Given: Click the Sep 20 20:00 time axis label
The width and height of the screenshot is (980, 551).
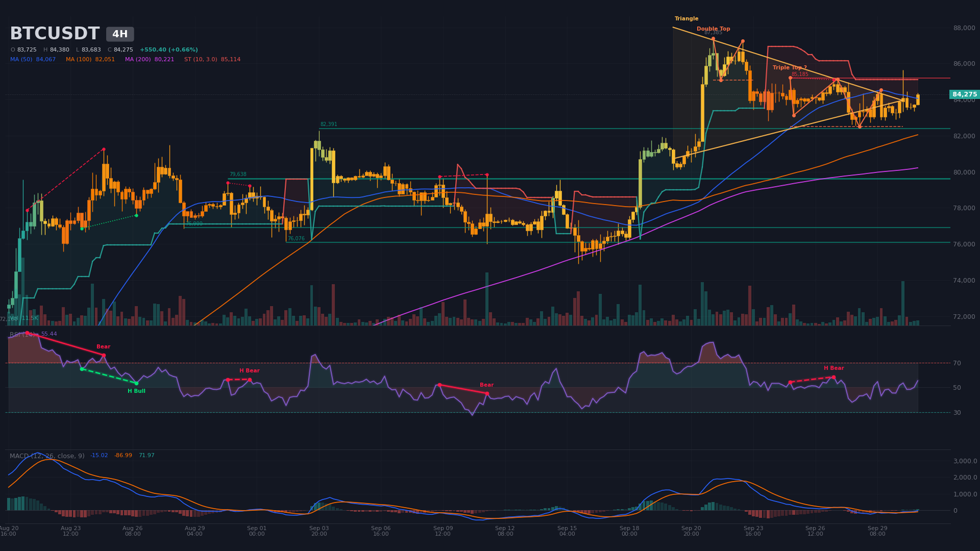Looking at the screenshot, I should coord(691,531).
